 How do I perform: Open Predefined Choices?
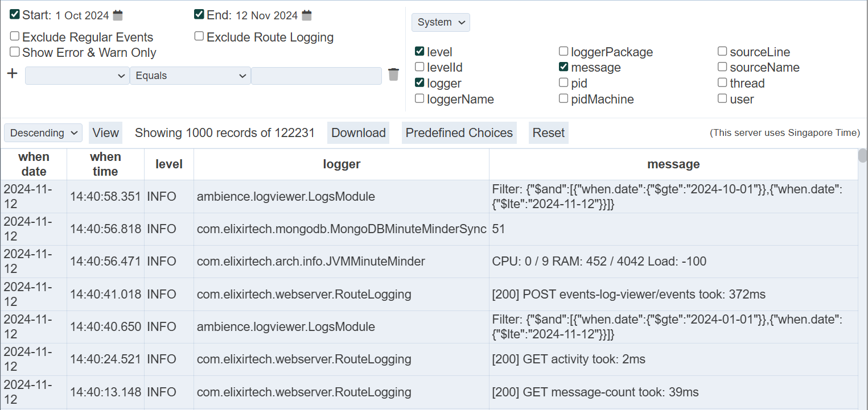click(x=459, y=133)
